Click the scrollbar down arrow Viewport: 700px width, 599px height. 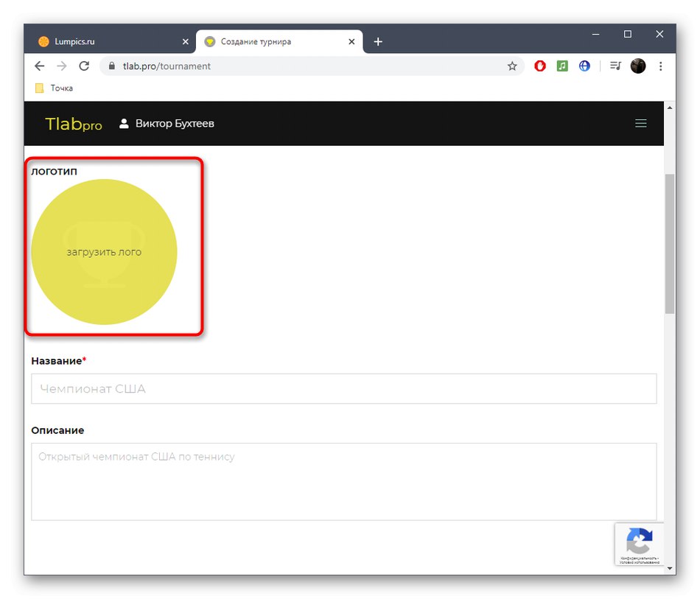pos(670,569)
